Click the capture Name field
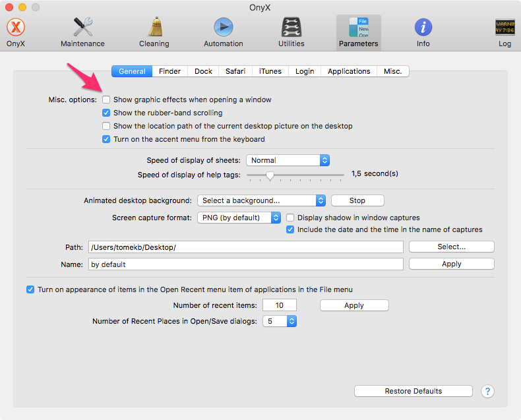The image size is (521, 420). coord(246,264)
